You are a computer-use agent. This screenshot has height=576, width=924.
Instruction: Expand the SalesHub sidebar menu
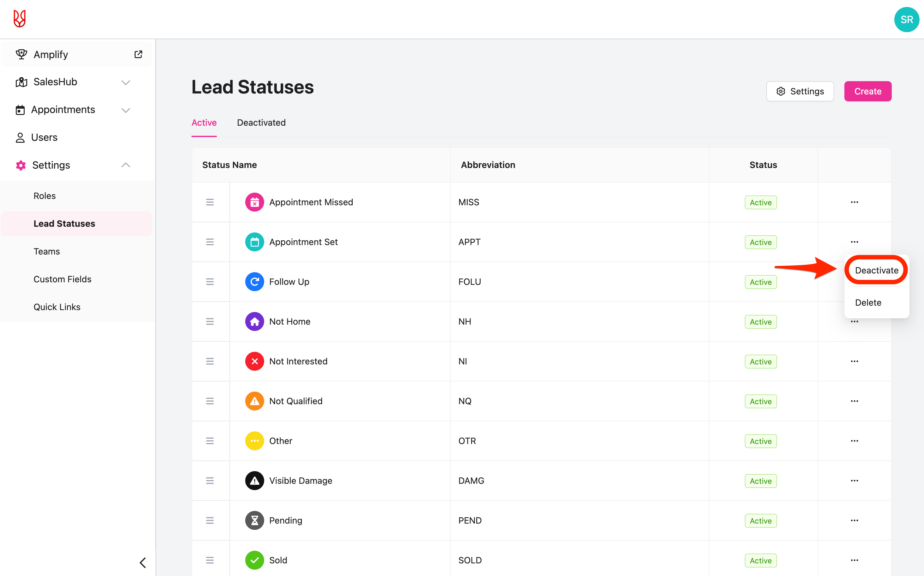[125, 82]
